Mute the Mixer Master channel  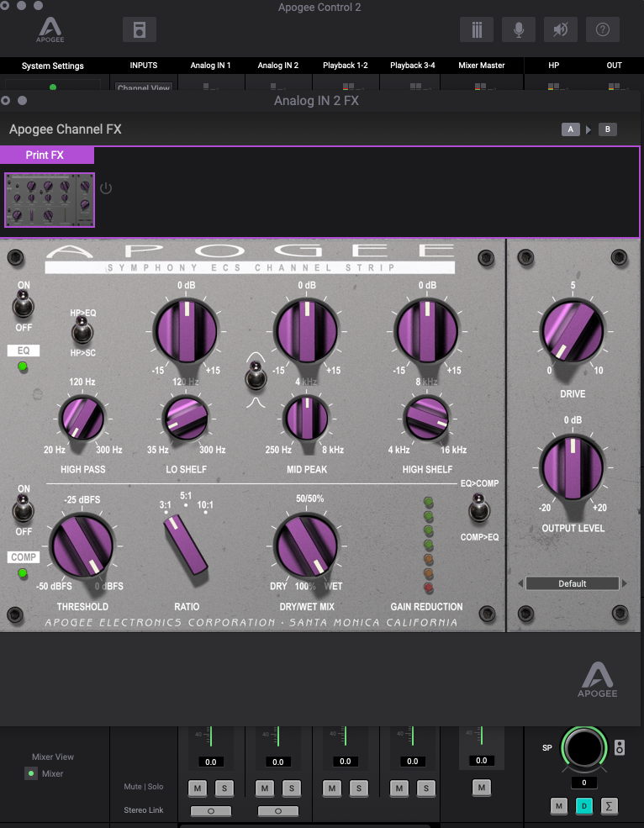pyautogui.click(x=481, y=788)
